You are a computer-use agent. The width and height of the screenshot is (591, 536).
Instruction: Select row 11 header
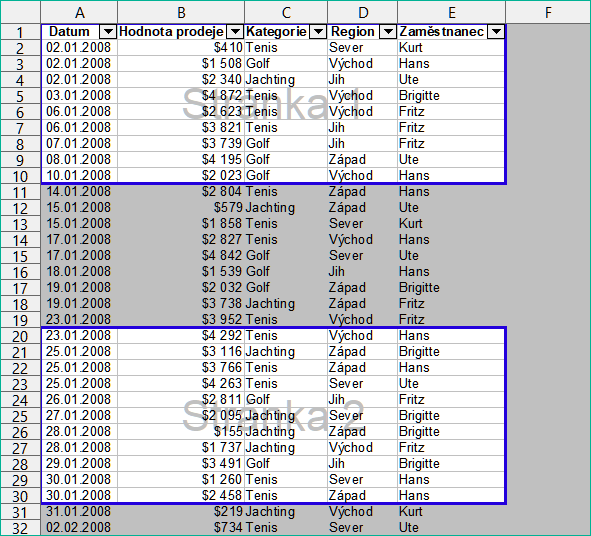(20, 192)
